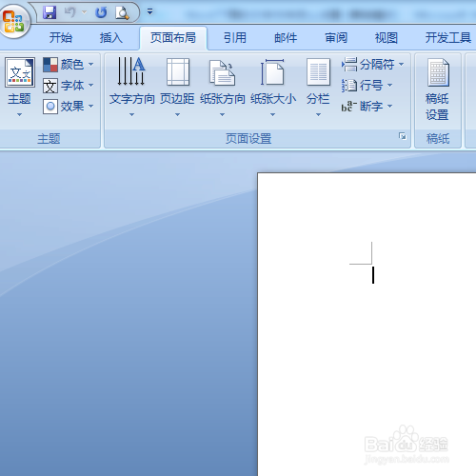Image resolution: width=476 pixels, height=476 pixels.
Task: Open the 引用 tab
Action: click(235, 38)
